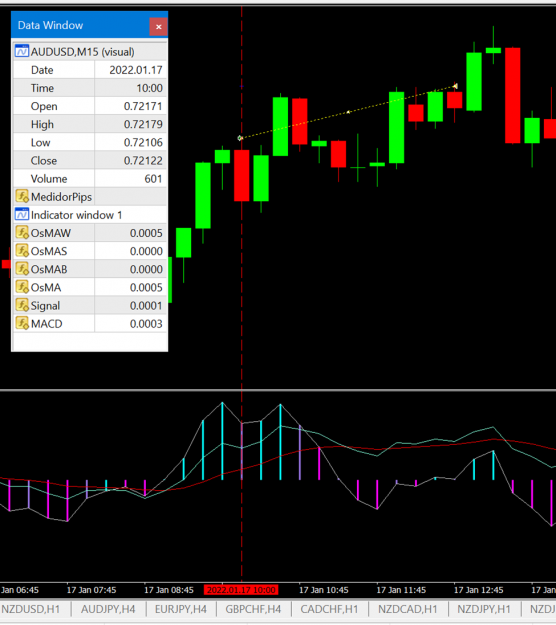
Task: Close the Data Window panel
Action: click(158, 27)
